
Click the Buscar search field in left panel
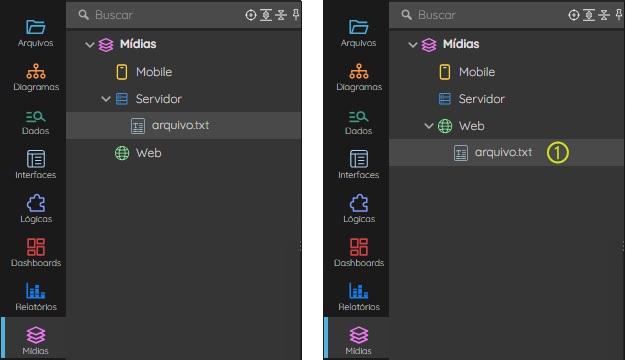159,15
